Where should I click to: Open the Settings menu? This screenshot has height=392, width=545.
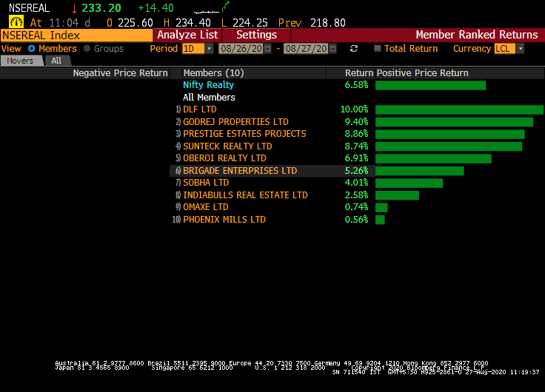256,35
